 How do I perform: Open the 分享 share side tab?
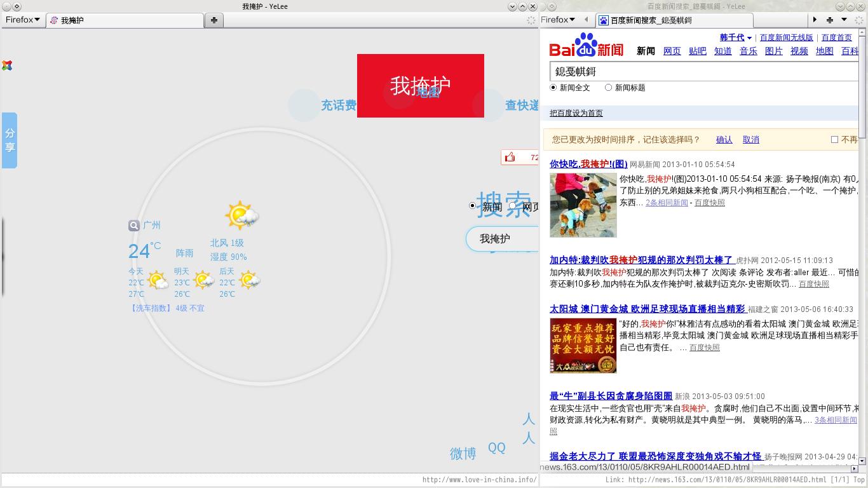[x=10, y=140]
